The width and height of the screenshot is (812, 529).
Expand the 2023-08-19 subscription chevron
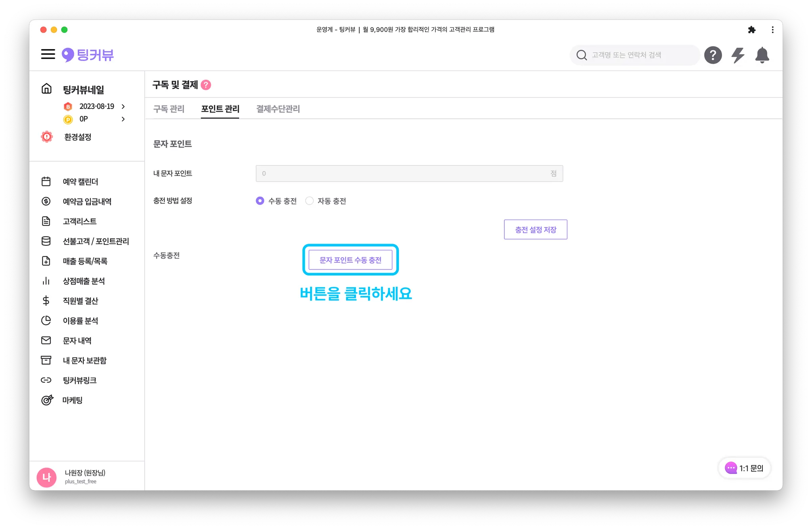tap(123, 107)
